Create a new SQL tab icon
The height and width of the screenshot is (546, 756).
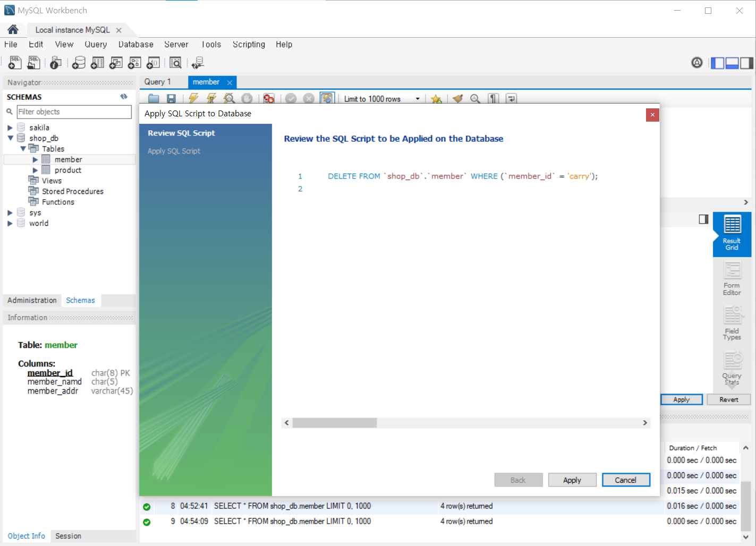coord(15,63)
